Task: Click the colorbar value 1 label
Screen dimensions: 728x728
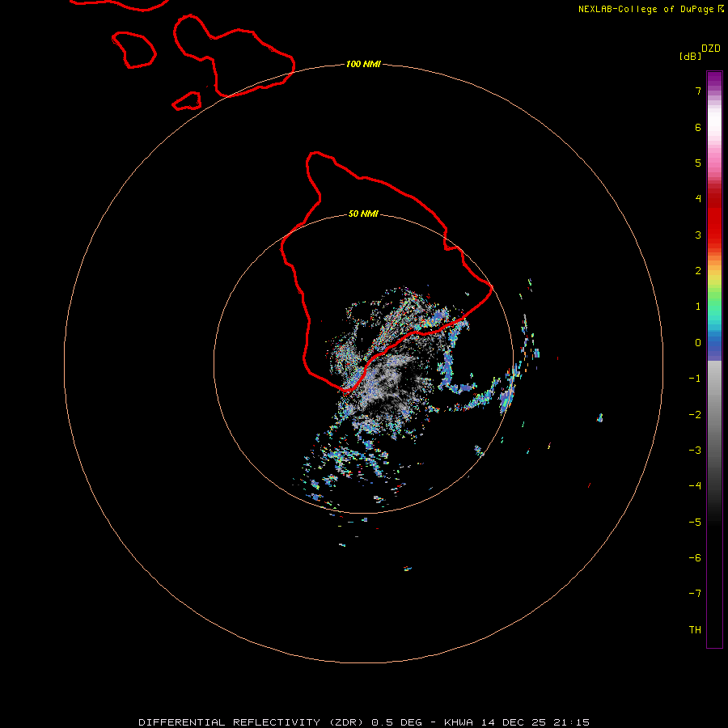Action: pos(698,307)
